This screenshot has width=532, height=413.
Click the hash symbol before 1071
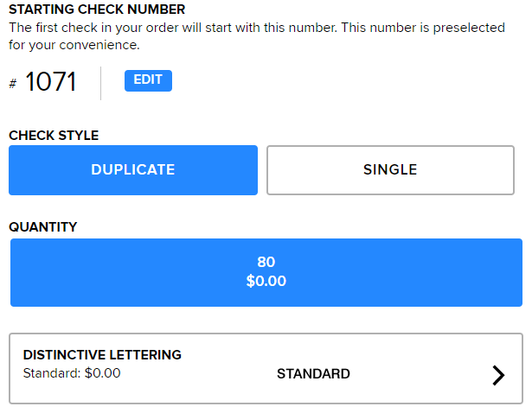(x=13, y=85)
